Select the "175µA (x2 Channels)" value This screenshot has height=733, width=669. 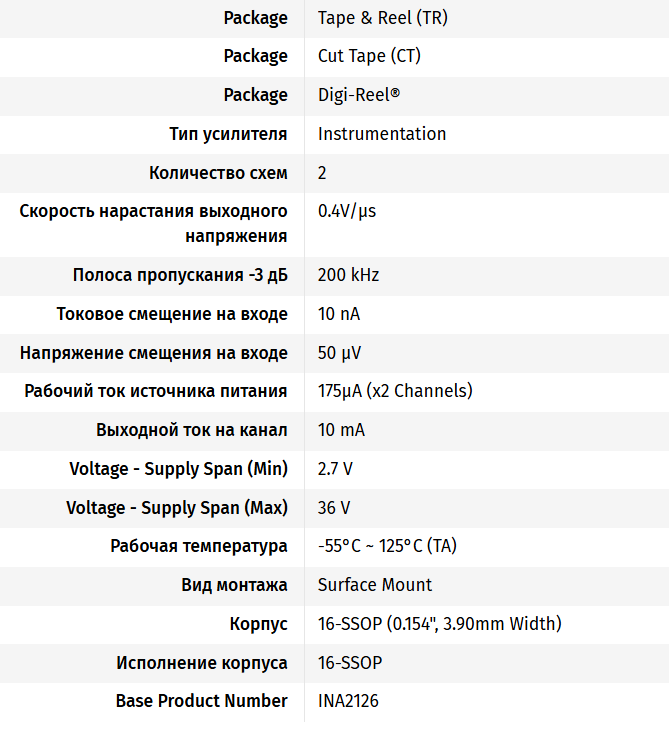click(395, 391)
